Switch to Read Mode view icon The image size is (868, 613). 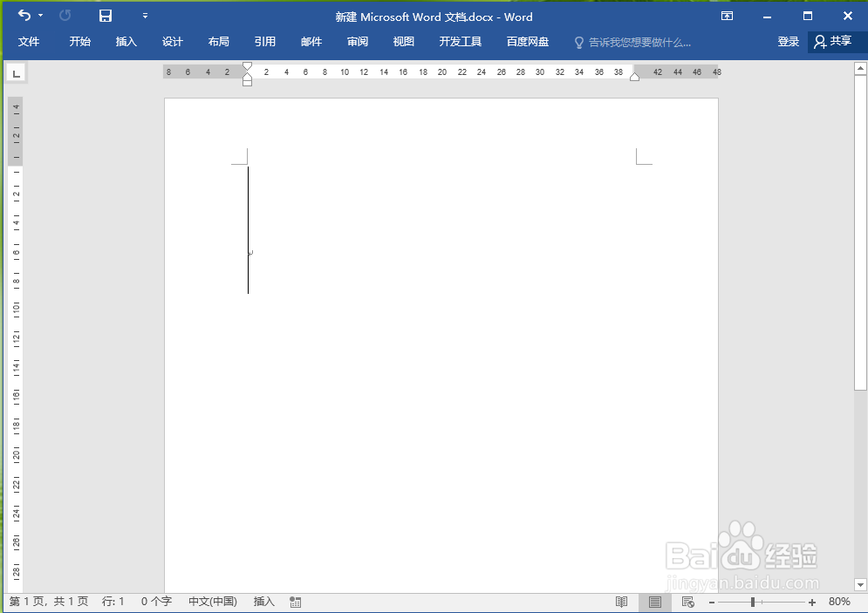point(622,602)
